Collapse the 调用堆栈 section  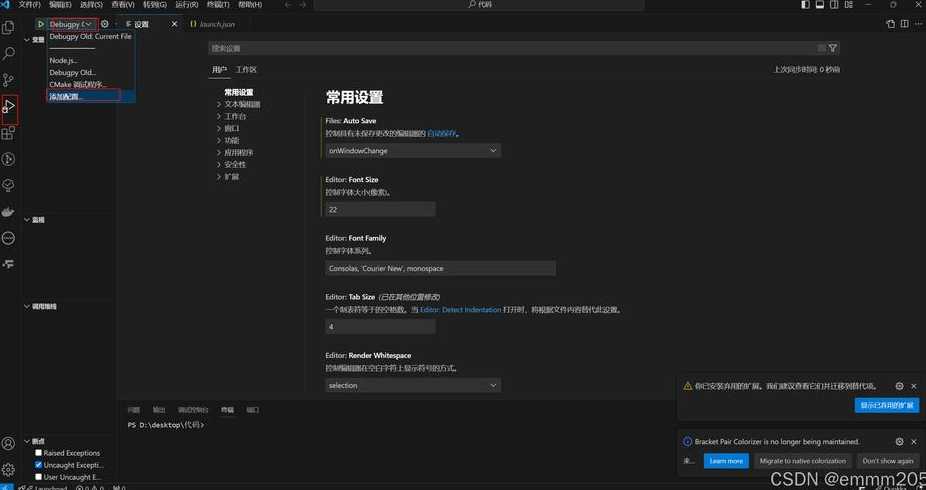pos(40,306)
